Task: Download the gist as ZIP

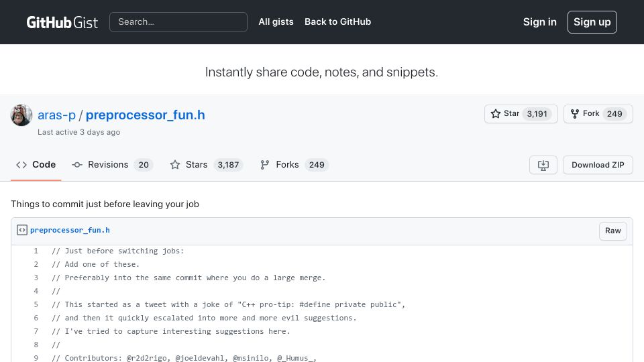Action: 598,165
